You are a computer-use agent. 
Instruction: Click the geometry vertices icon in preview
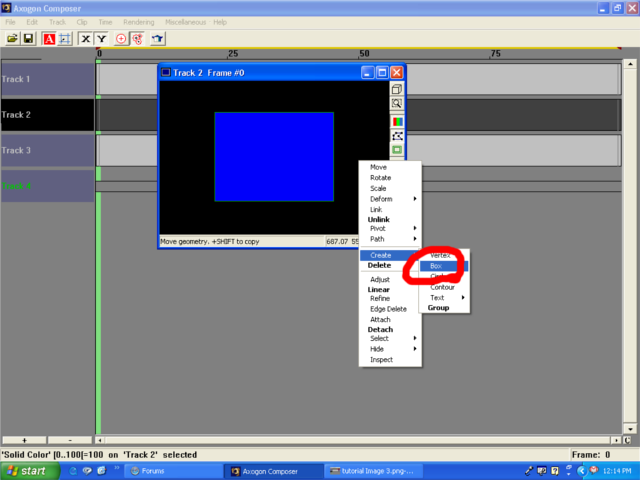pyautogui.click(x=397, y=136)
